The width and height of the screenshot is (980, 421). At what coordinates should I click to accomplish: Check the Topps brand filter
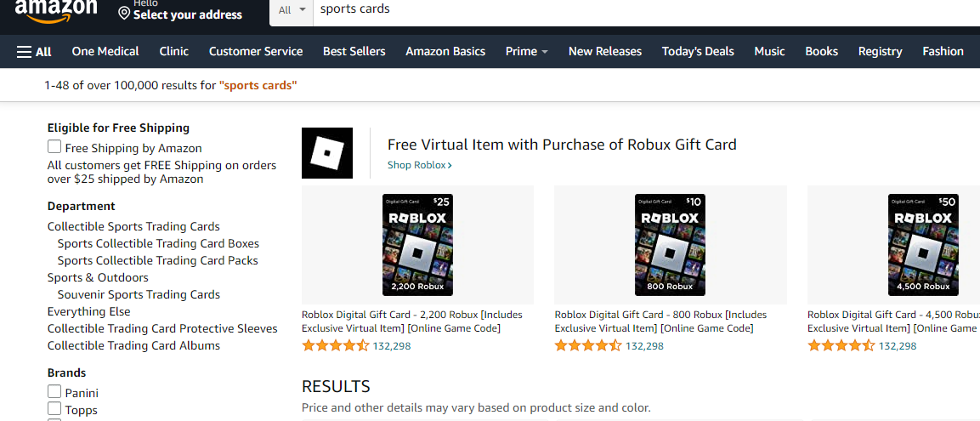[x=54, y=409]
